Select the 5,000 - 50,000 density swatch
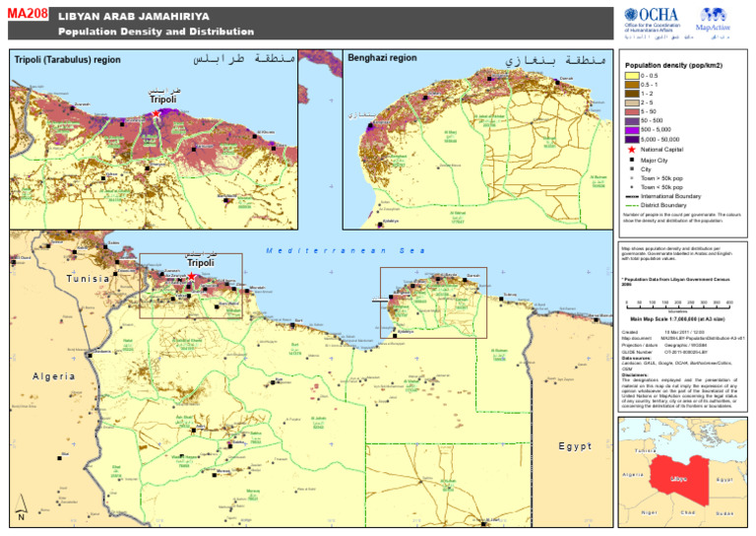The width and height of the screenshot is (756, 536). [631, 139]
